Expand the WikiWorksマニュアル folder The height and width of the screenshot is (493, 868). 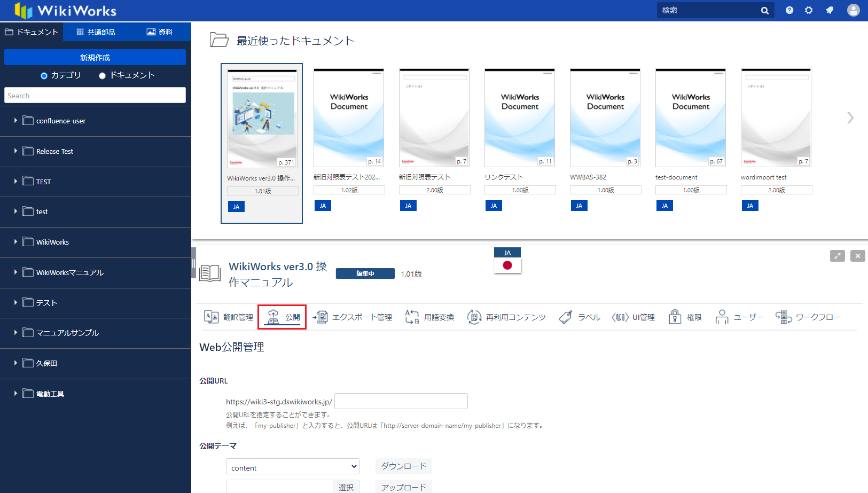tap(15, 272)
